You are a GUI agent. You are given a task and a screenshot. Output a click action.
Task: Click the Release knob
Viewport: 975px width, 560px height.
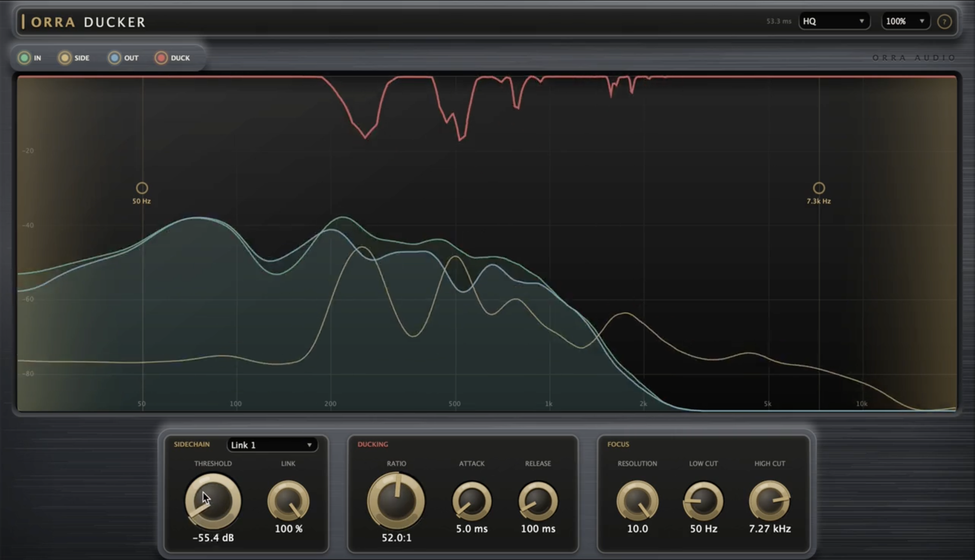538,502
